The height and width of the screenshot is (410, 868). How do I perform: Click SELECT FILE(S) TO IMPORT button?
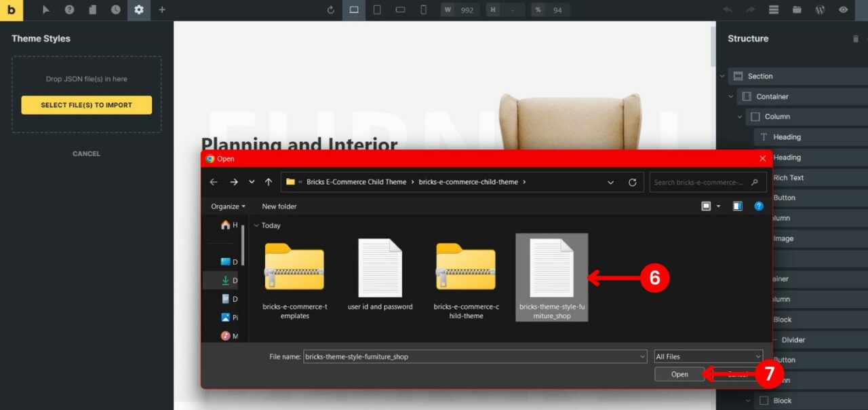tap(86, 105)
